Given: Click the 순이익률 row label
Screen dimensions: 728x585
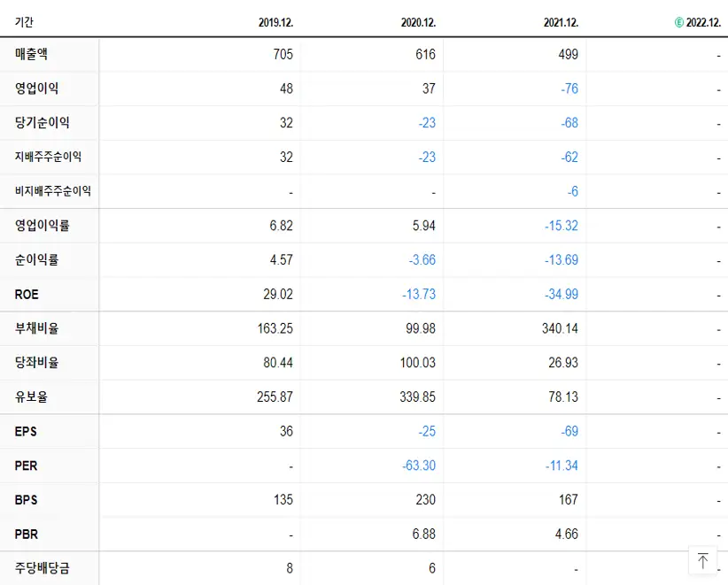Looking at the screenshot, I should tap(36, 260).
